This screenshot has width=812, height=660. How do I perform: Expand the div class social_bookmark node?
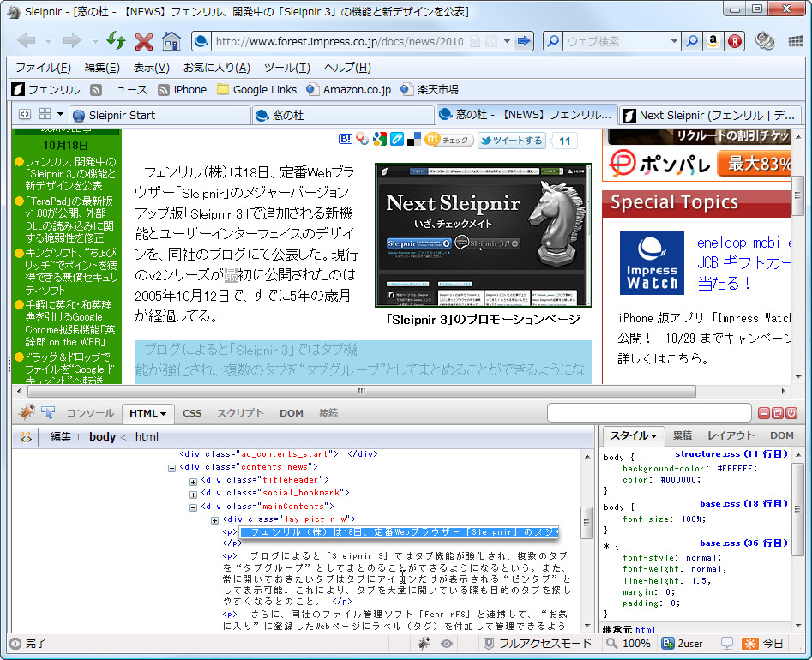(193, 495)
